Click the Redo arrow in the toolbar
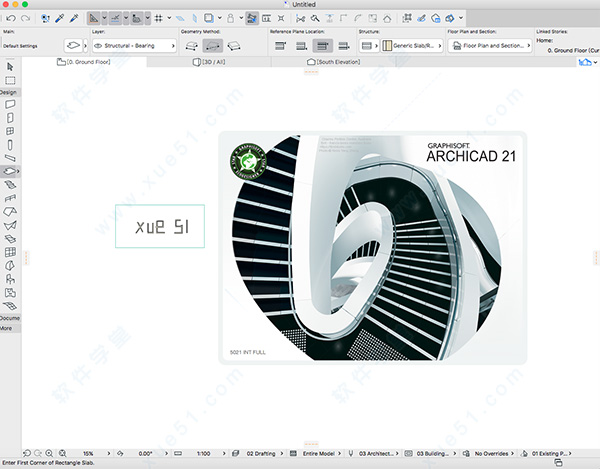 25,18
